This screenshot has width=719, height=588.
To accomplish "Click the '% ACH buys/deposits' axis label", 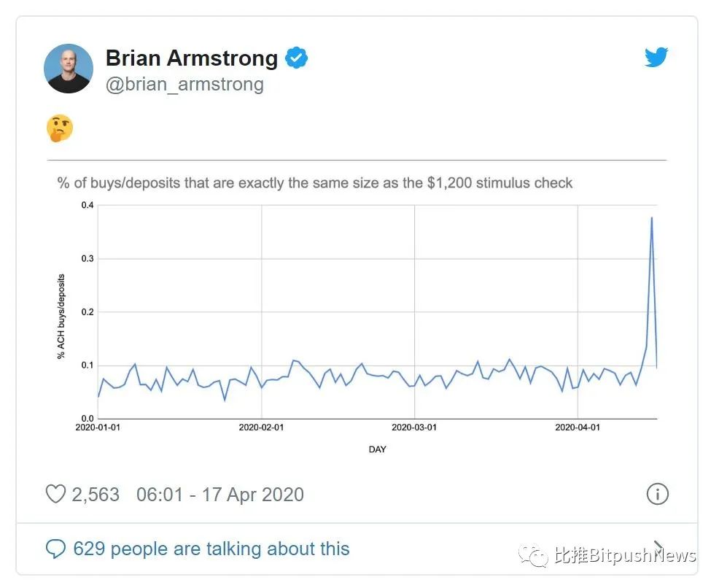I will point(61,317).
